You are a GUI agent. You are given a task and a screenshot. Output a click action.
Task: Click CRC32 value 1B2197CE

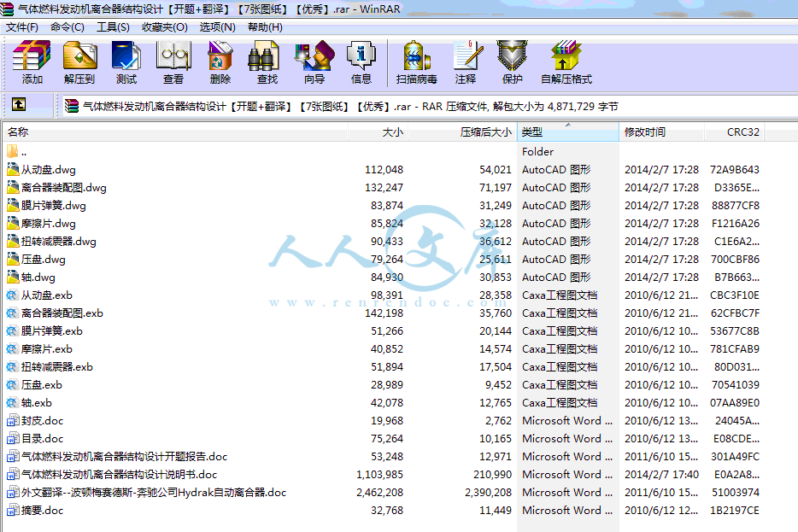click(x=735, y=510)
